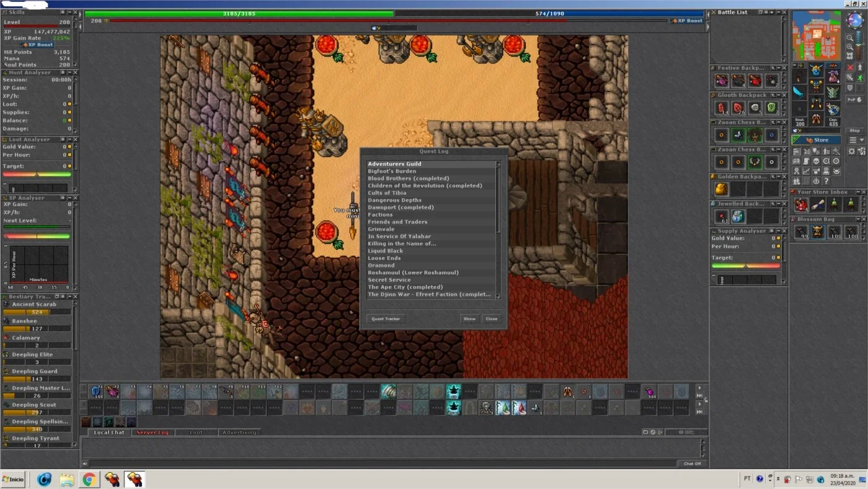Click amulet item in Zaoan Chess Box

pos(755,163)
